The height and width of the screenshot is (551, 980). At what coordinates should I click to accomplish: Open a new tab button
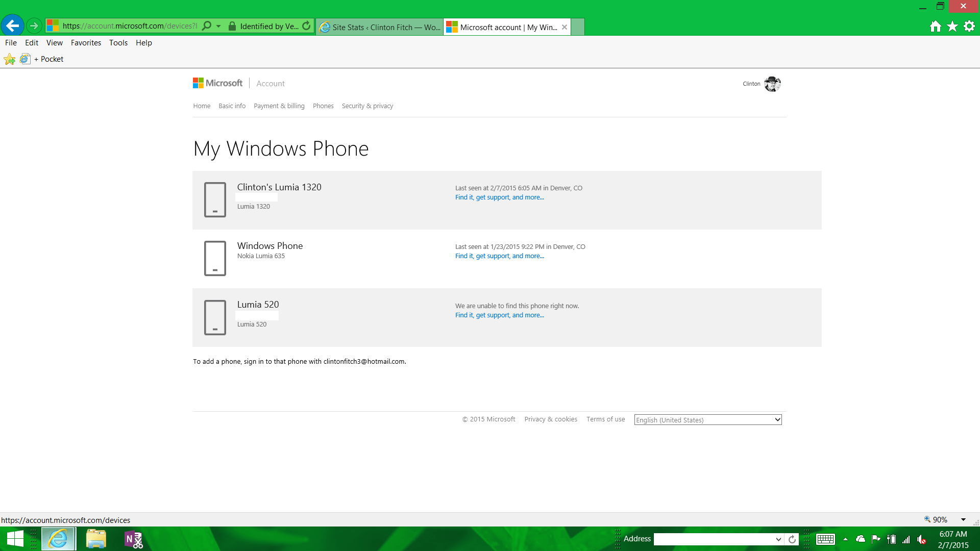(x=578, y=27)
